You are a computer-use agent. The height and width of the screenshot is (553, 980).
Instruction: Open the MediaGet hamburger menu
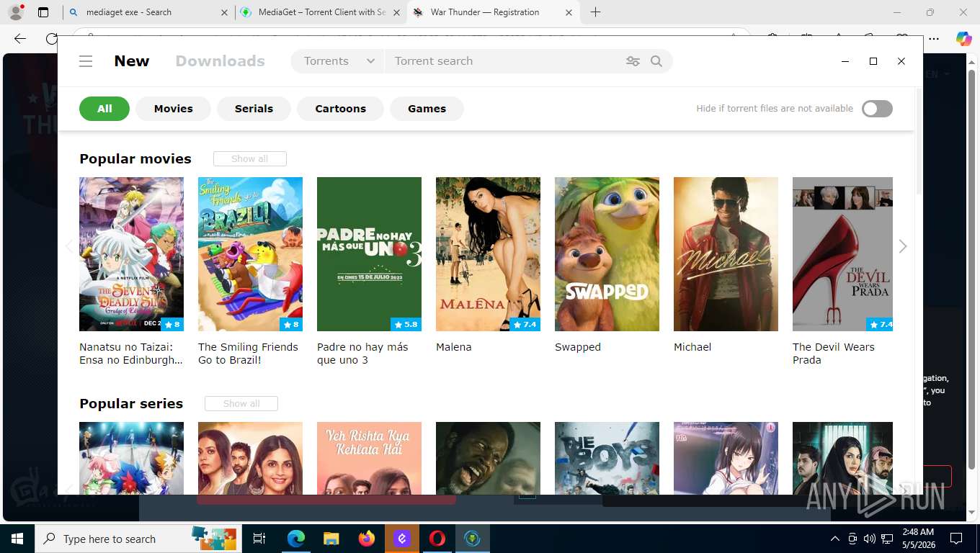point(86,61)
